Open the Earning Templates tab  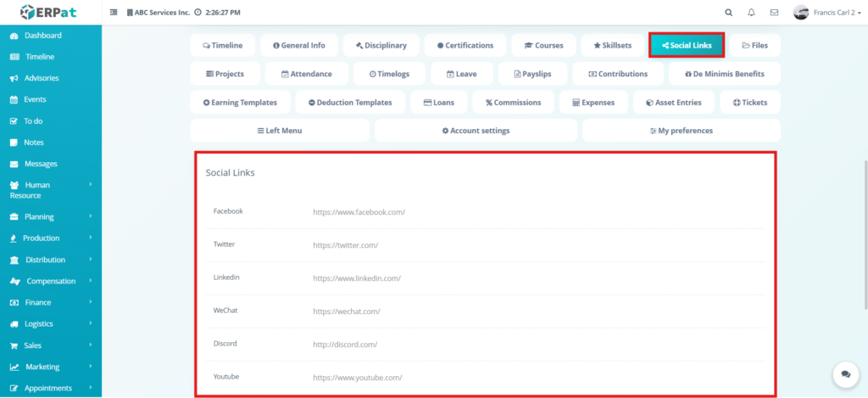240,103
